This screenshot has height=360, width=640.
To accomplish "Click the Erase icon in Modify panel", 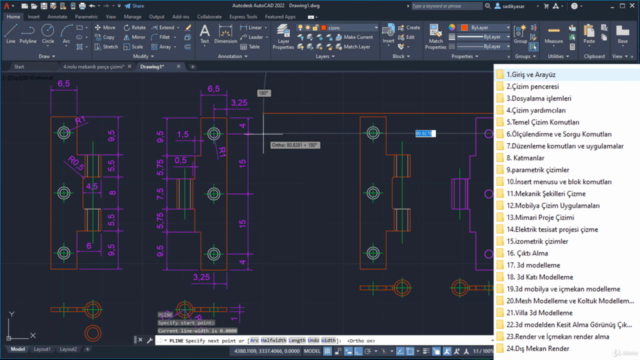I will [188, 27].
